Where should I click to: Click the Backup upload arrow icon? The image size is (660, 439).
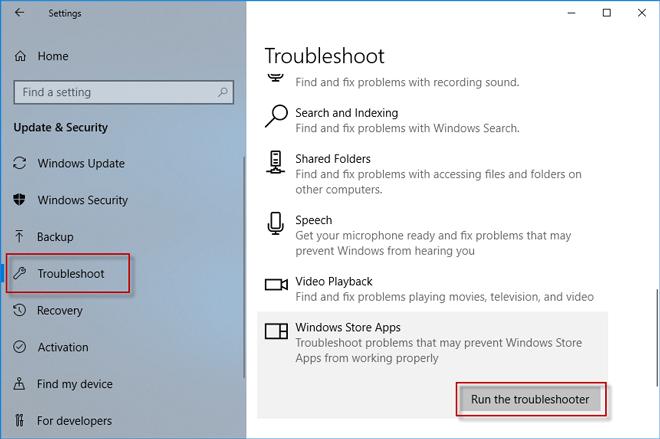(x=20, y=237)
